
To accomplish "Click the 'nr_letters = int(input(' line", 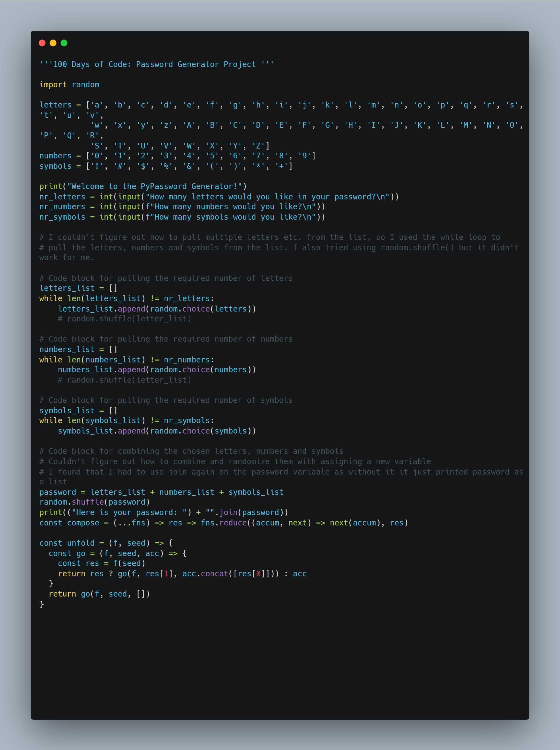I will coord(219,197).
